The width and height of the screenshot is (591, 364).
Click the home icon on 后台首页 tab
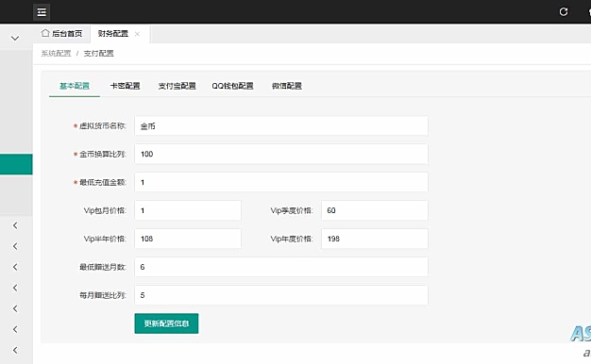point(45,33)
